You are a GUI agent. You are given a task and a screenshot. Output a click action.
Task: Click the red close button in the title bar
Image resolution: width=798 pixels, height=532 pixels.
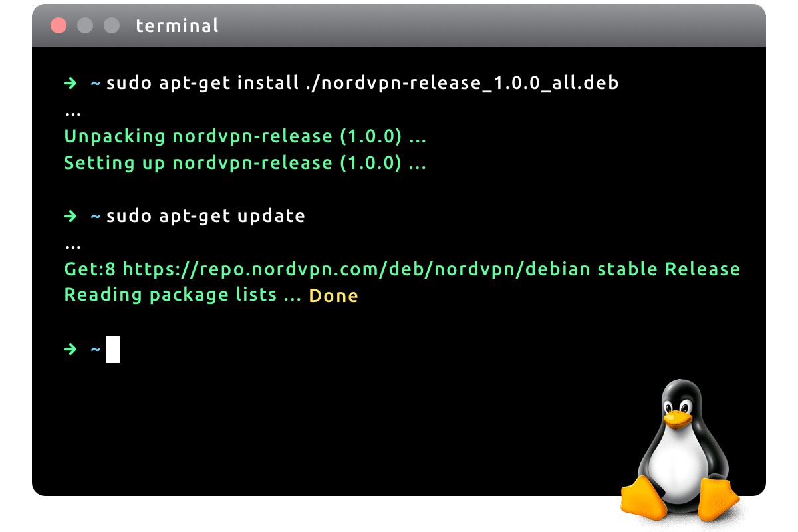click(x=59, y=26)
